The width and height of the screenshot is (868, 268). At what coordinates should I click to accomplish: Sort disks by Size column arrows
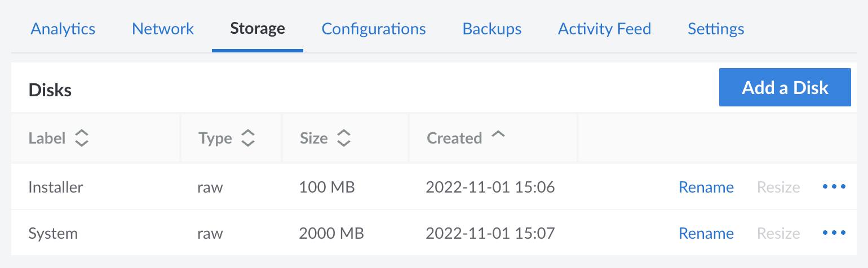pos(344,138)
